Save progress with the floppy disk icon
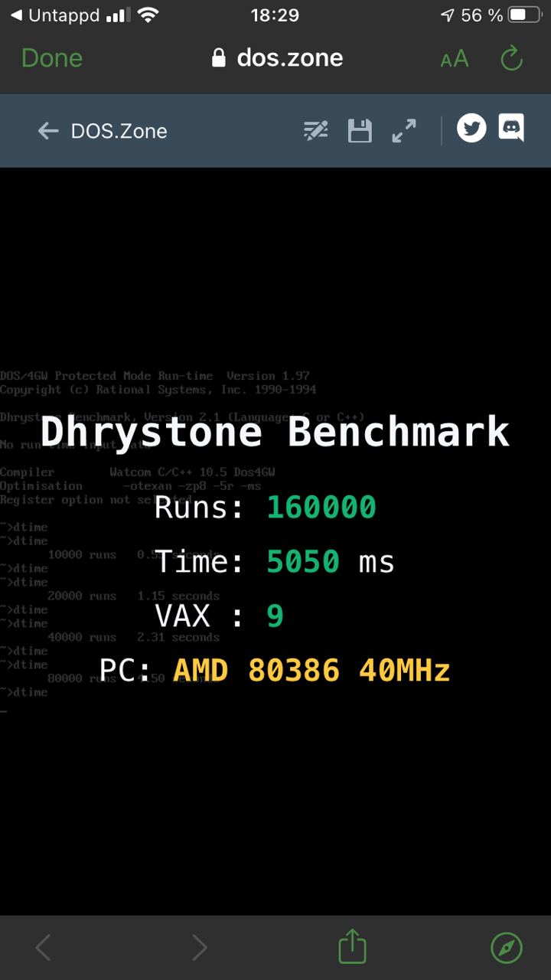Screen dimensions: 551x980 [x=360, y=131]
